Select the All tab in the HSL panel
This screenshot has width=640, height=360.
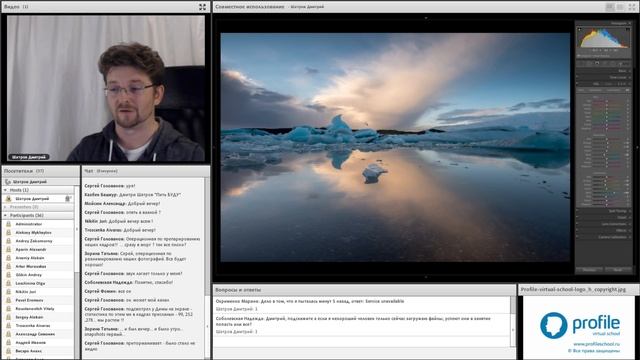[627, 90]
